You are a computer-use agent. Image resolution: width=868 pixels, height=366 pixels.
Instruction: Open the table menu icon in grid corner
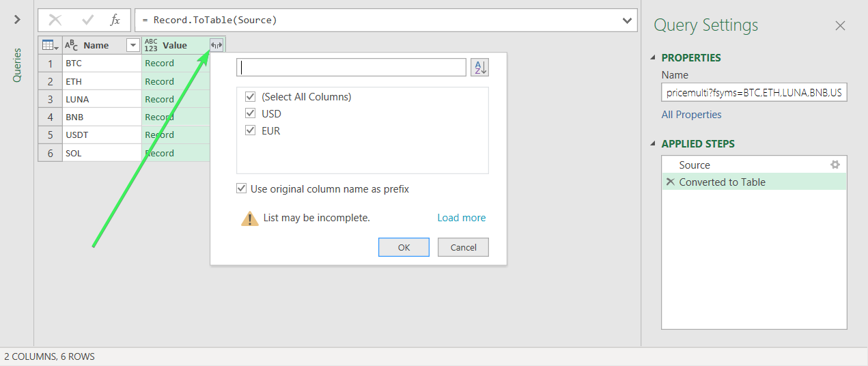coord(50,45)
